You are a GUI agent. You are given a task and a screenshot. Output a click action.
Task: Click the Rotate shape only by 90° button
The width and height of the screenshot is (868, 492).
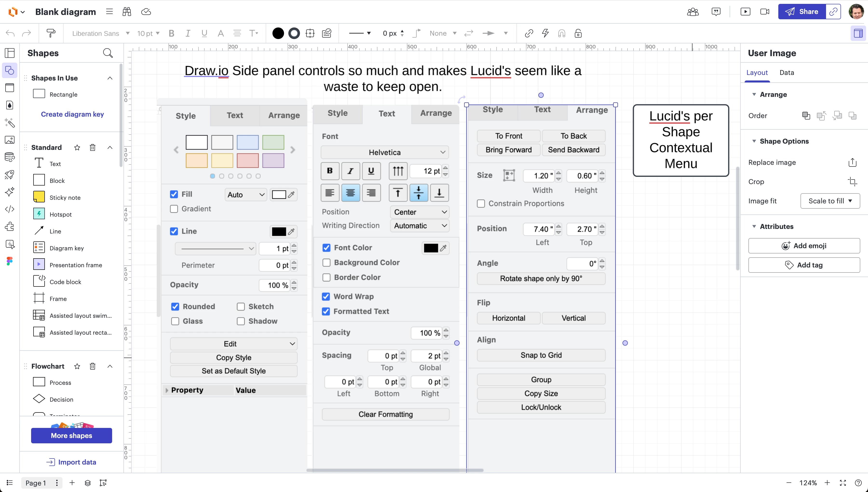pos(541,279)
